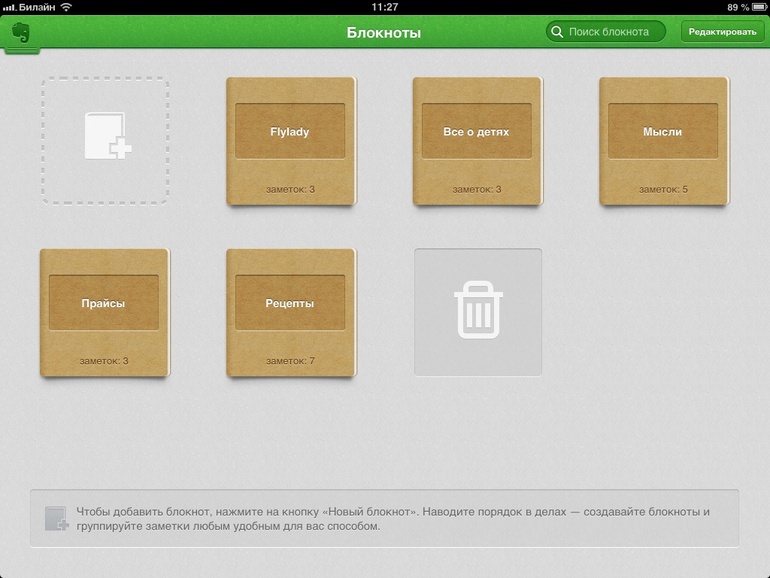Viewport: 770px width, 578px height.
Task: Click the "заметок: 7" count under Рецепты
Action: (x=290, y=360)
